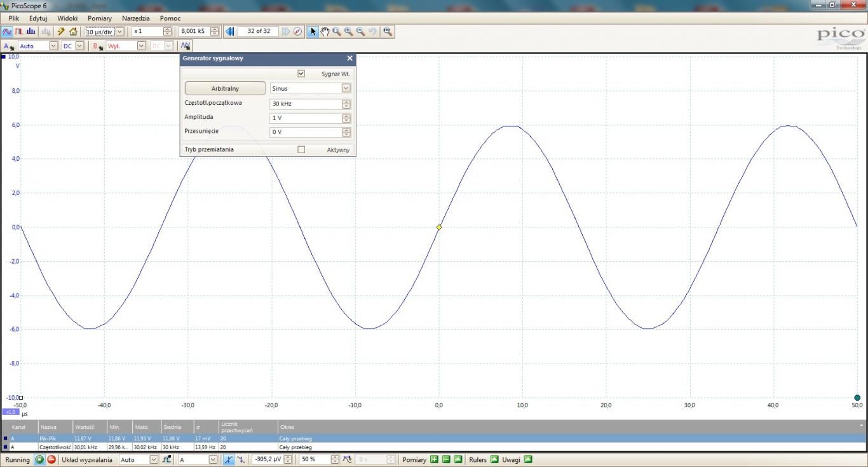Click the Arbitralny button
Viewport: 868px width, 467px height.
click(x=225, y=88)
